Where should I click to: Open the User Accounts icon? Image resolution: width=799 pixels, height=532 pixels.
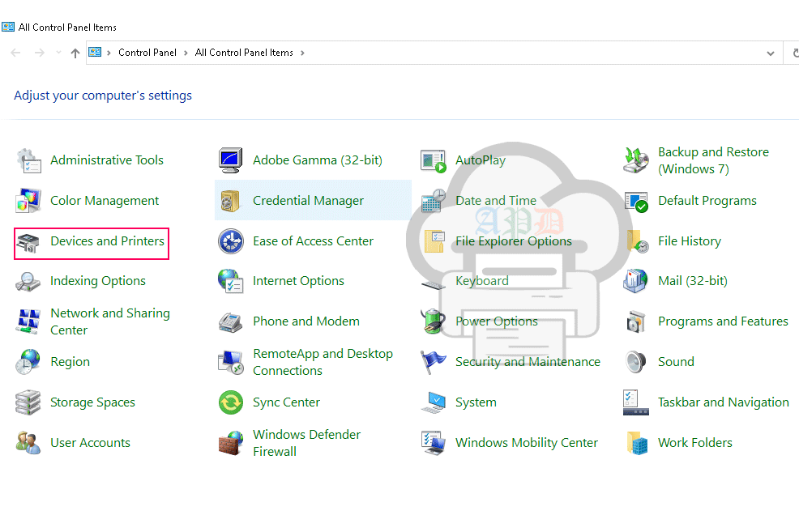point(28,442)
